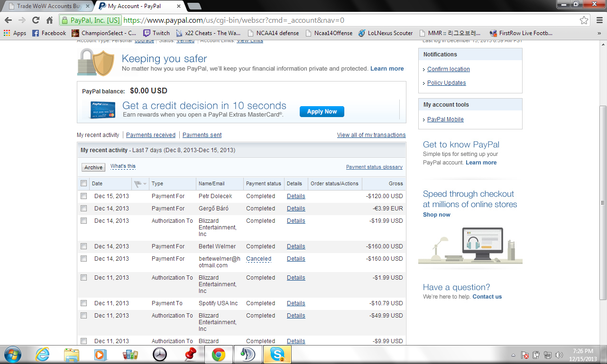Bookmark this page with the star icon
Screen dimensions: 607x364
(584, 20)
